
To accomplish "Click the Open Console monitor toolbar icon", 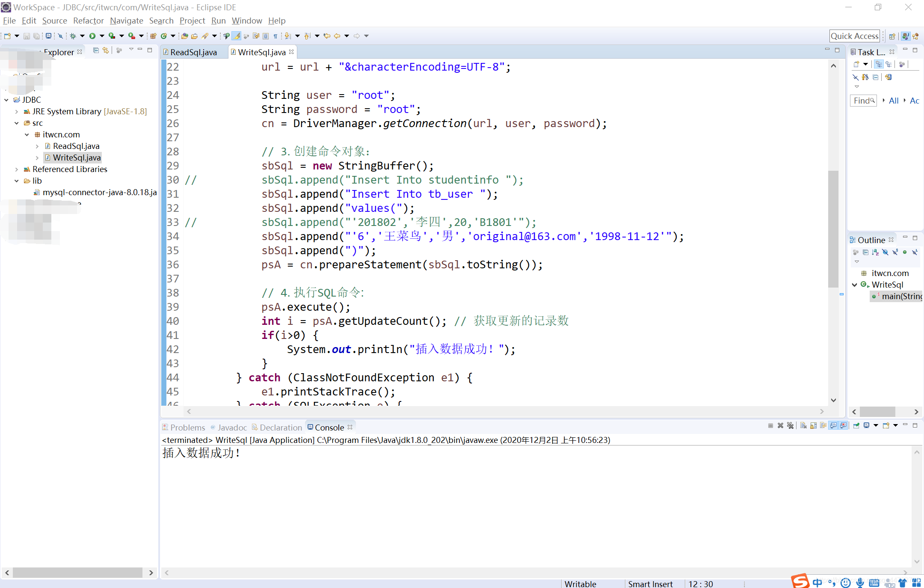I will tap(48, 36).
